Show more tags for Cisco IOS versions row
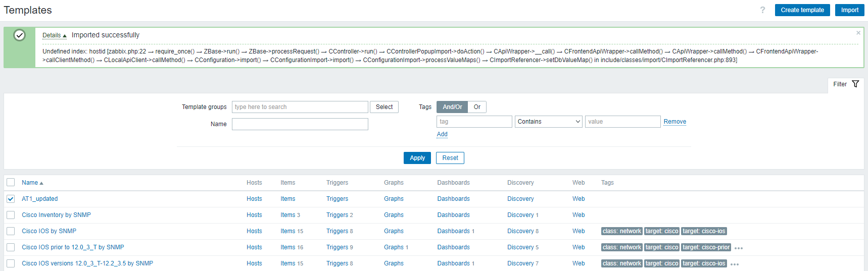This screenshot has height=271, width=868. (x=735, y=264)
